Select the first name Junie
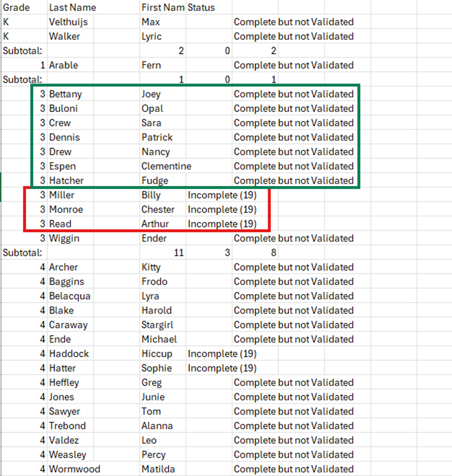Screen dimensions: 452x476 (x=163, y=397)
